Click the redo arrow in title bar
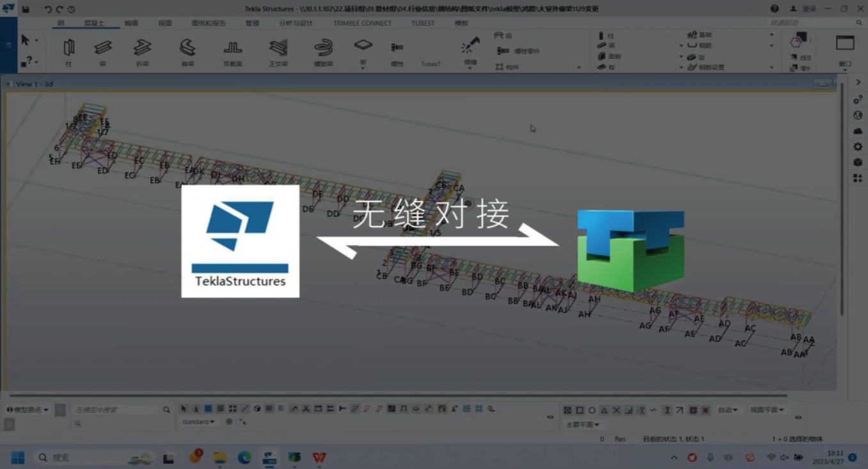The width and height of the screenshot is (868, 469). click(x=59, y=9)
